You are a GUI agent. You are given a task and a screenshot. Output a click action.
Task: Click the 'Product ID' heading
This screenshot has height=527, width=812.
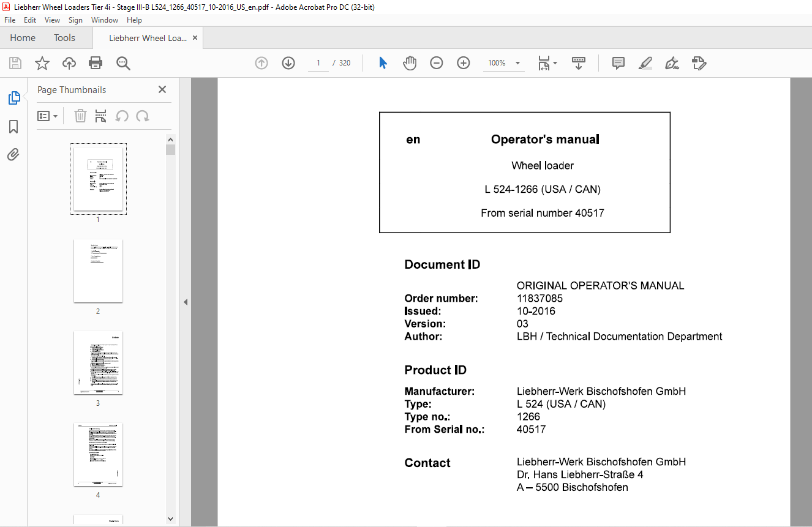click(x=435, y=370)
